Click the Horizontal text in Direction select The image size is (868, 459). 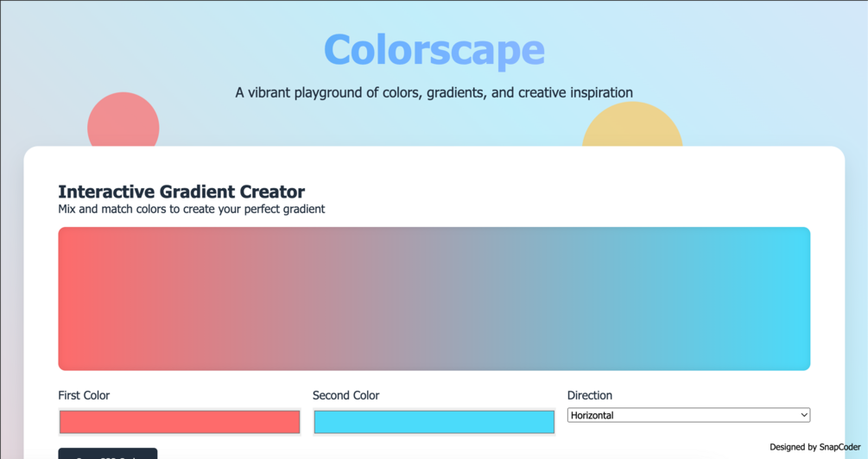click(592, 415)
